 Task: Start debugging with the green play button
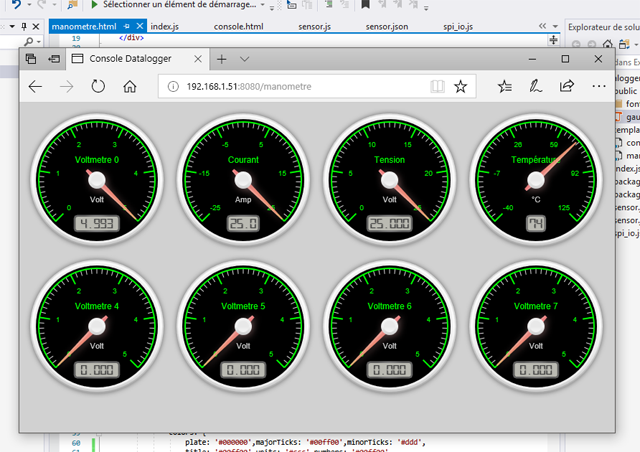tap(94, 4)
